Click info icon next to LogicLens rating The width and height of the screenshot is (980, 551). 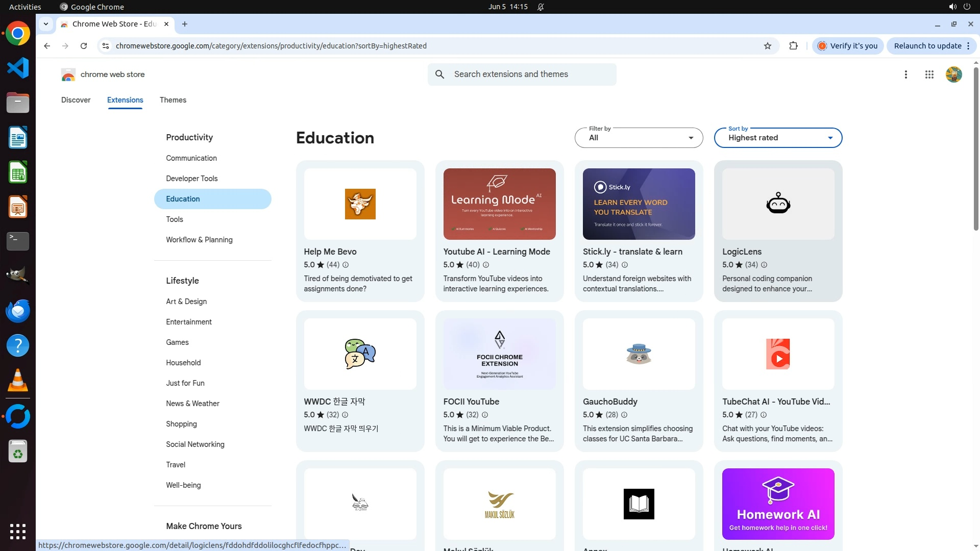pyautogui.click(x=764, y=265)
